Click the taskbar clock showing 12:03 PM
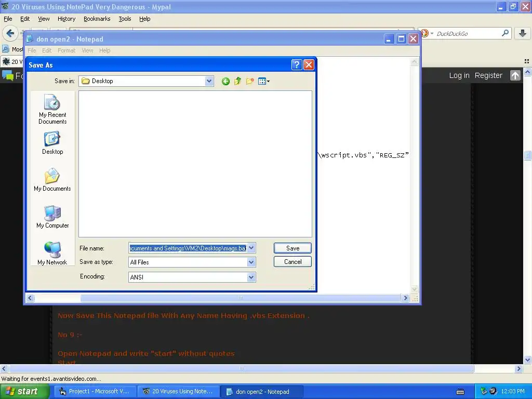Screen dimensions: 532x399 point(513,392)
